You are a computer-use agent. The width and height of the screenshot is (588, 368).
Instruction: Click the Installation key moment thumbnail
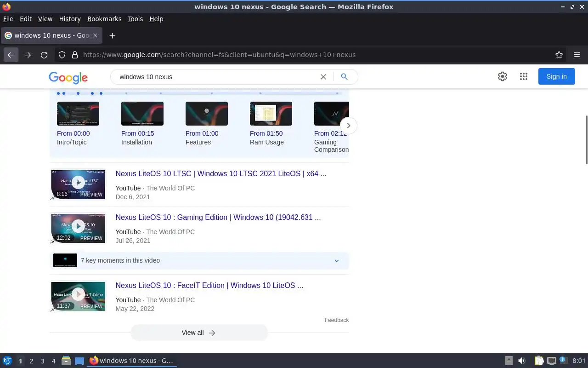142,114
